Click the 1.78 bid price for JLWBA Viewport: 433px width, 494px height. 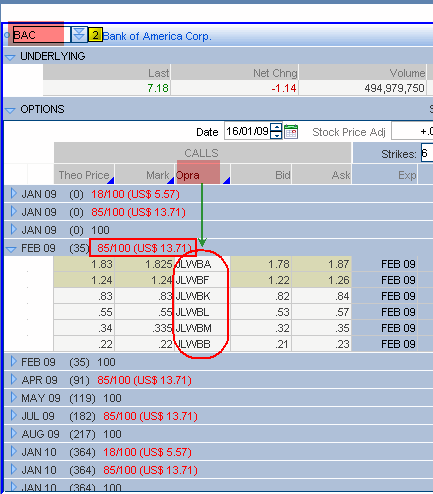tap(261, 264)
